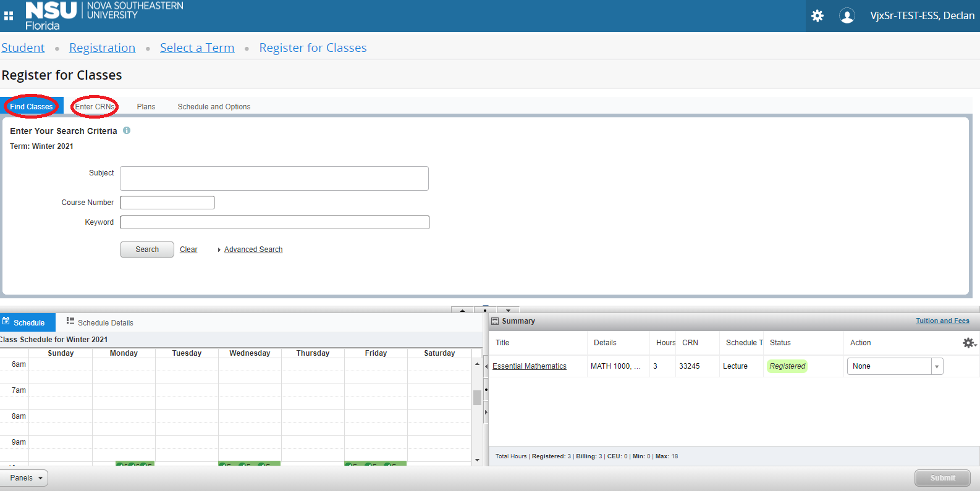Click the Title column header
Image resolution: width=980 pixels, height=491 pixels.
tap(502, 343)
